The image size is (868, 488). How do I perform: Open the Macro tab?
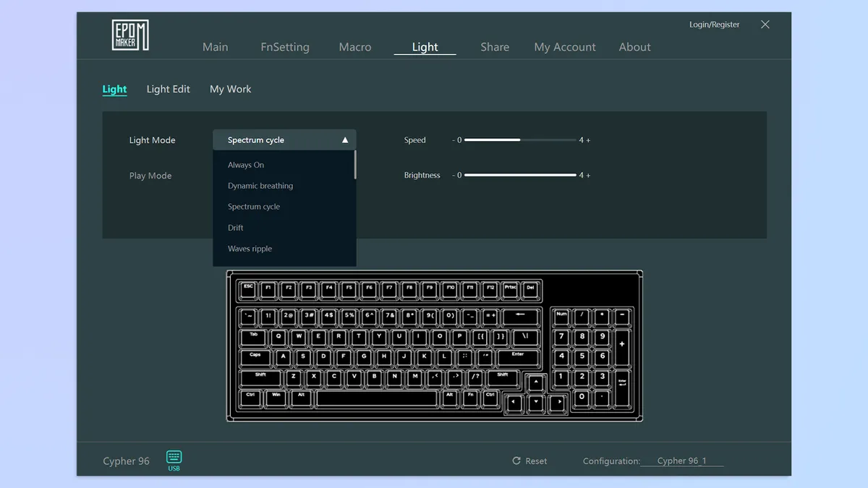[x=355, y=47]
